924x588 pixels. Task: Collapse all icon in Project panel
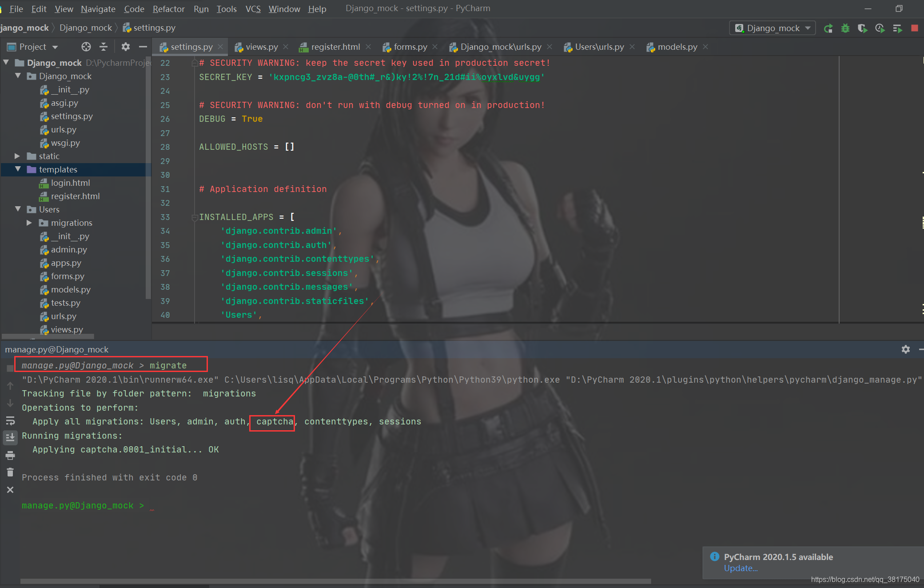tap(104, 47)
